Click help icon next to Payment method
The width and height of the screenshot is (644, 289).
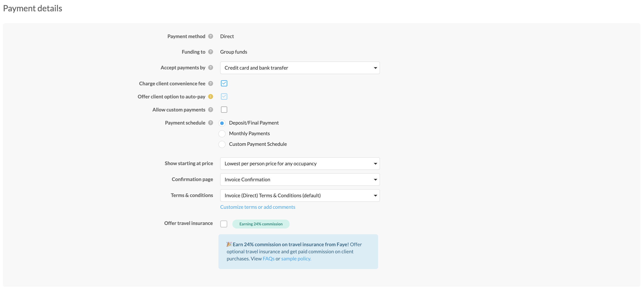click(210, 36)
